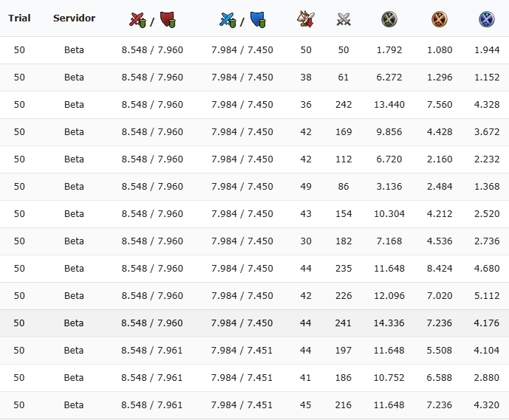509x420 pixels.
Task: Select the row with value 14.336
Action: tap(254, 323)
